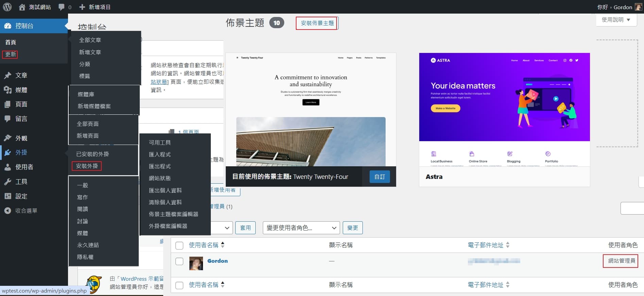
Task: Sort by username arrows in header row
Action: pyautogui.click(x=223, y=245)
